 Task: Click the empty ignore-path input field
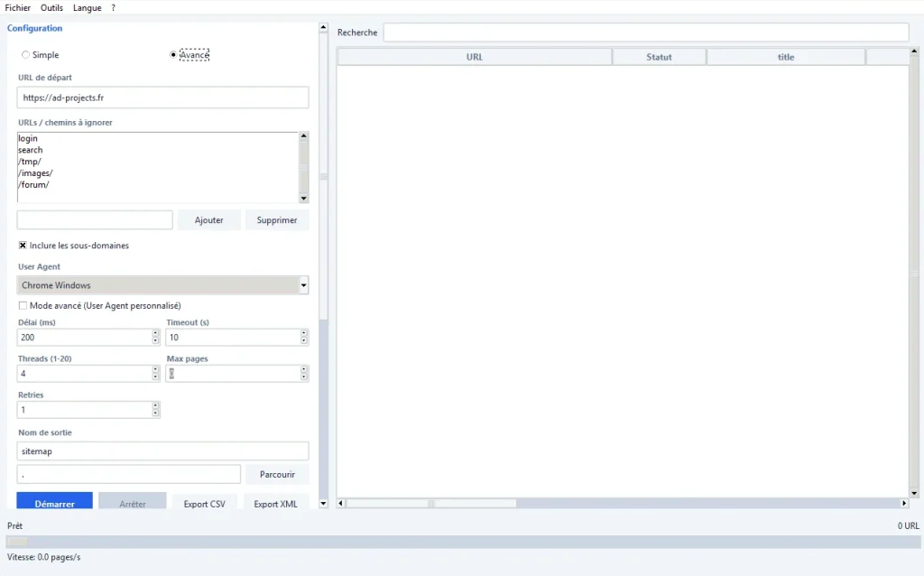point(95,220)
